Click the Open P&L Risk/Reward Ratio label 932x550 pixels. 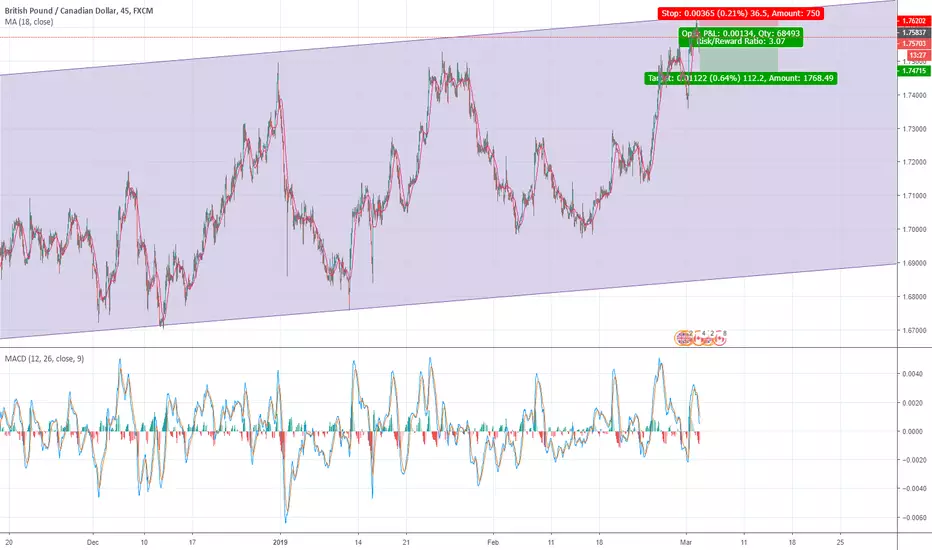point(741,37)
